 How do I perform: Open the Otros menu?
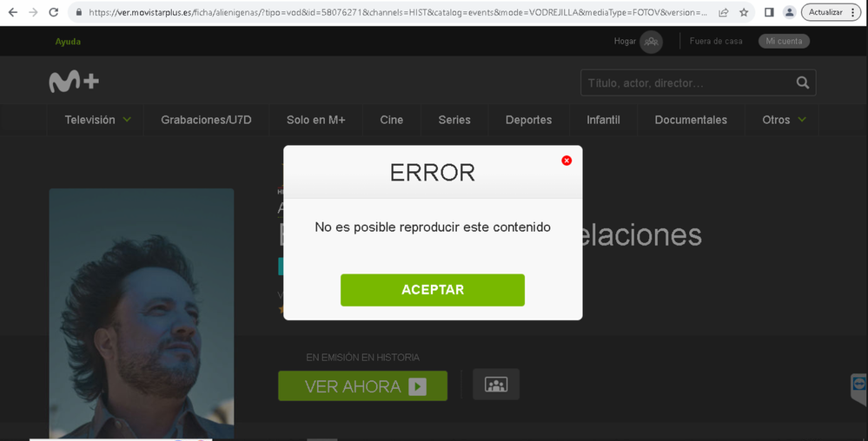coord(776,120)
